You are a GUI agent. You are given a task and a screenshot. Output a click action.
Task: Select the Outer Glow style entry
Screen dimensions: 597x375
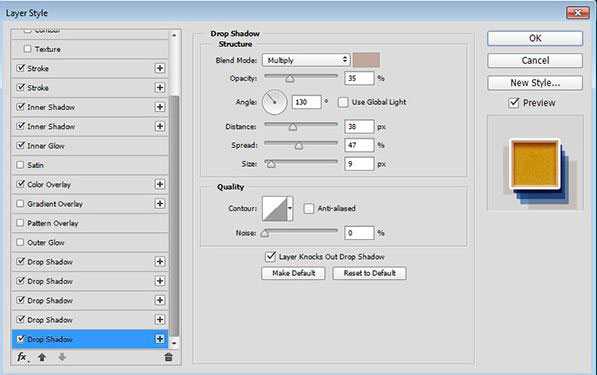(90, 243)
